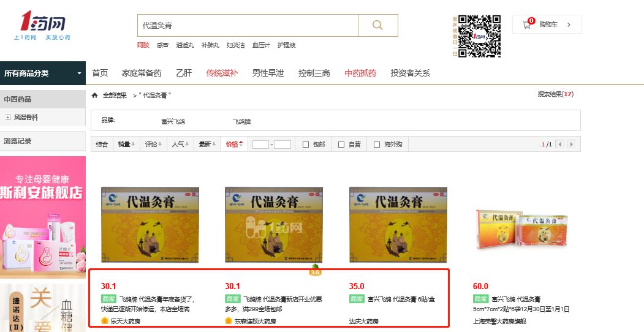Open product image with 1药网 watermark
This screenshot has height=332, width=644.
pyautogui.click(x=274, y=225)
